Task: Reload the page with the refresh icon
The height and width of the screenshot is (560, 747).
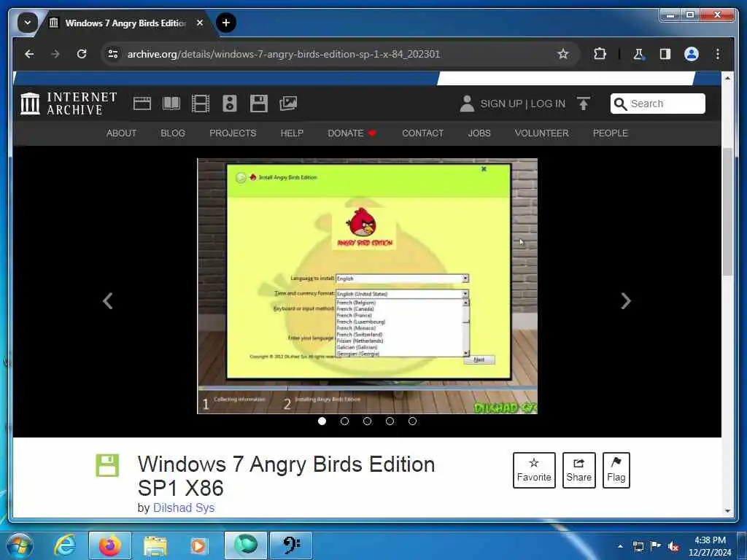Action: pyautogui.click(x=82, y=54)
